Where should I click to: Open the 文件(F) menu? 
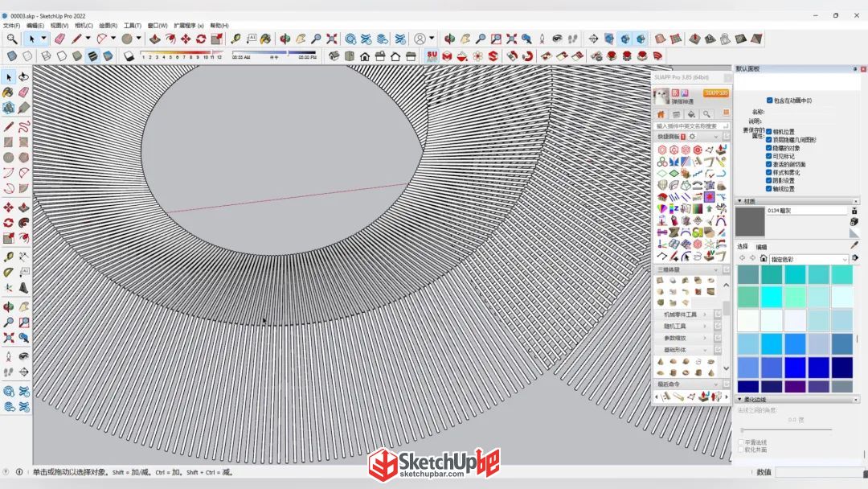[x=11, y=26]
